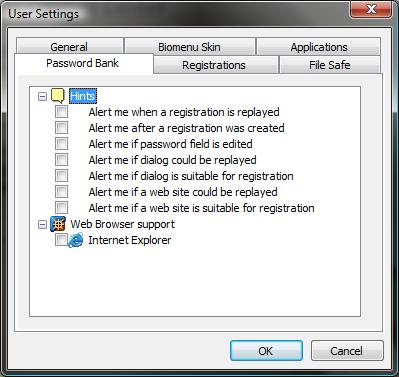Open the Registrations tab
This screenshot has height=377, width=399.
point(214,65)
